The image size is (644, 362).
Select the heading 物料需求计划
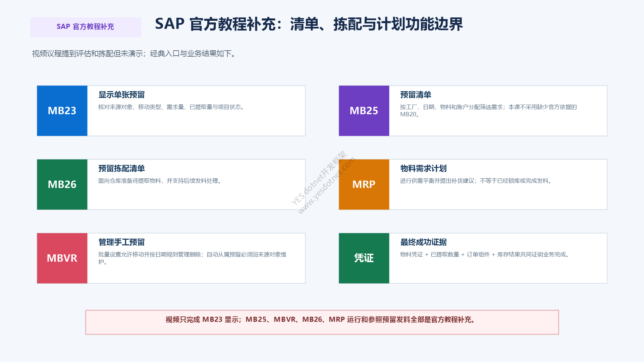coord(423,169)
